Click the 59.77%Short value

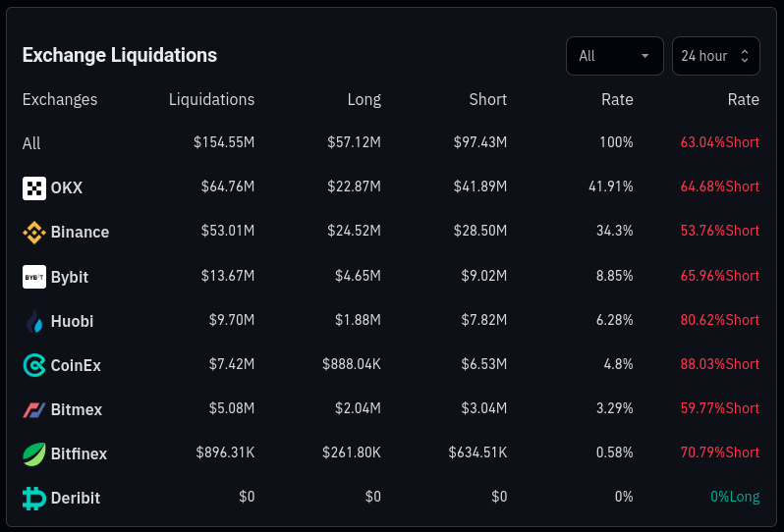click(719, 408)
